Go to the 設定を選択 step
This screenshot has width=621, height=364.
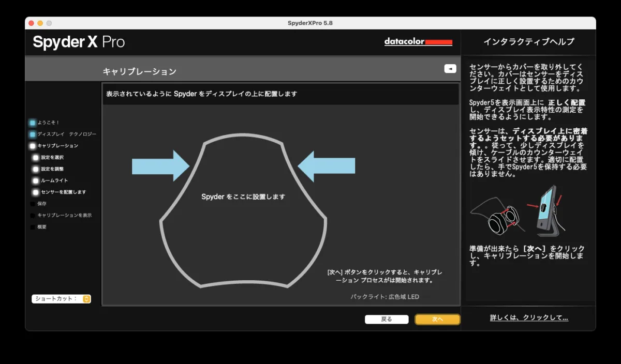pyautogui.click(x=36, y=158)
